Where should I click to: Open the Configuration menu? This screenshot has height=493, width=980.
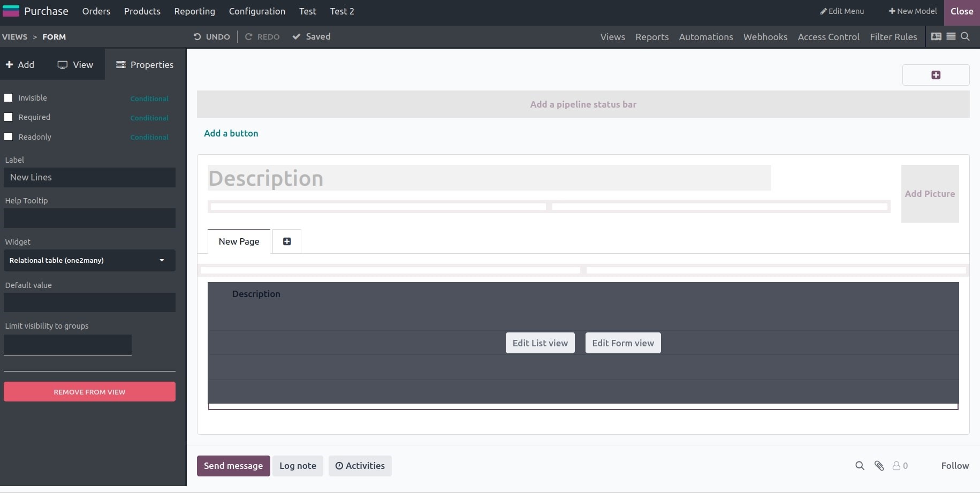[257, 11]
